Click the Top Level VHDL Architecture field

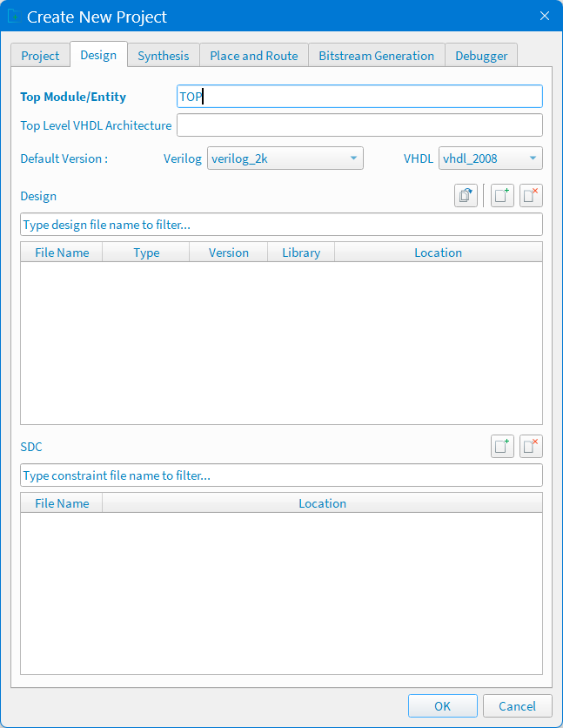(x=359, y=125)
